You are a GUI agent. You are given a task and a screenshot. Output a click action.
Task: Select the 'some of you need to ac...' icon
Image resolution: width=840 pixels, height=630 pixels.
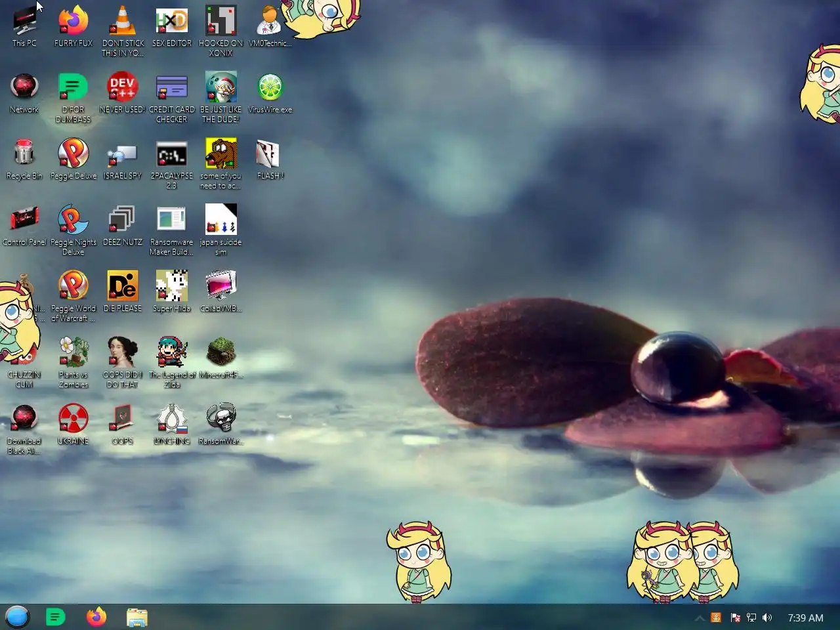click(x=221, y=164)
